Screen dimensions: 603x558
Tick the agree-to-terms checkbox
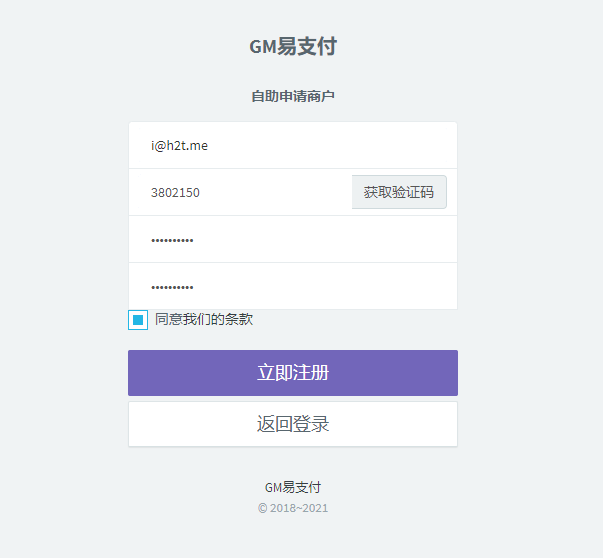click(138, 320)
